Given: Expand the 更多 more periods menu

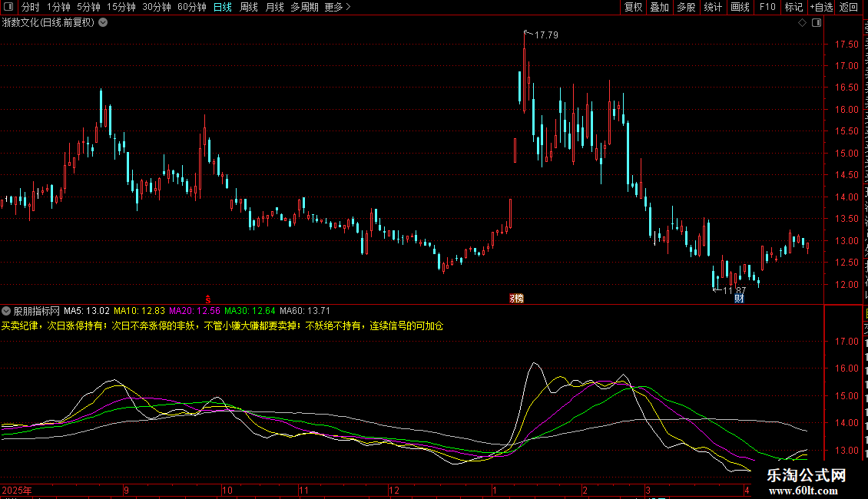Looking at the screenshot, I should click(x=337, y=7).
